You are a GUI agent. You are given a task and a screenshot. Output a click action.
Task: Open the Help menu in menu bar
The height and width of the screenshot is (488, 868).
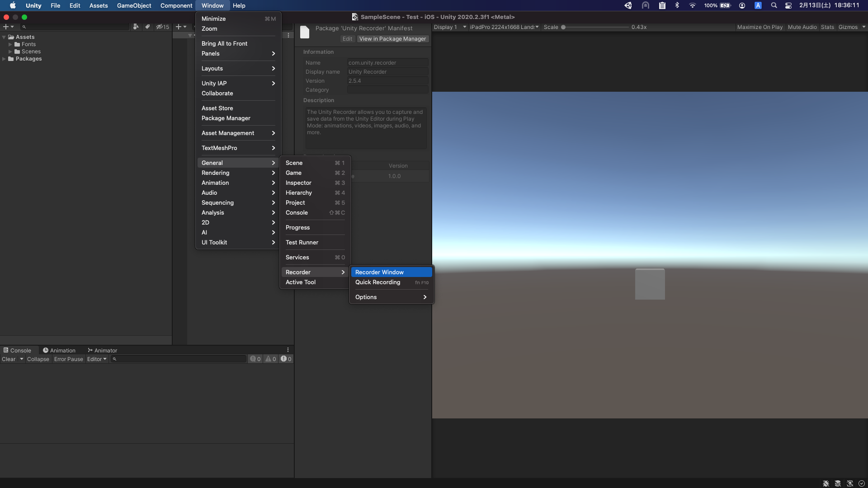[x=239, y=5]
